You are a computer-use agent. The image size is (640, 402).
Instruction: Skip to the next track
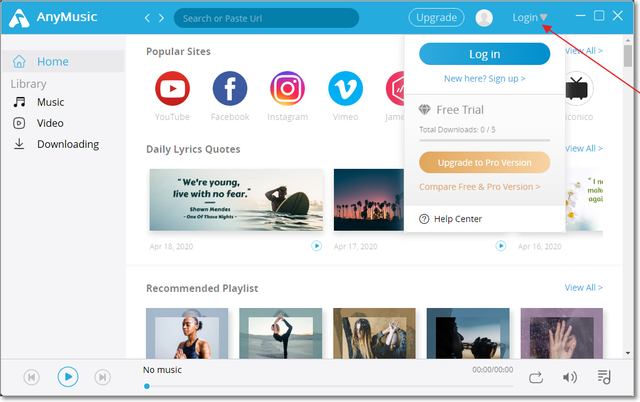[x=102, y=377]
